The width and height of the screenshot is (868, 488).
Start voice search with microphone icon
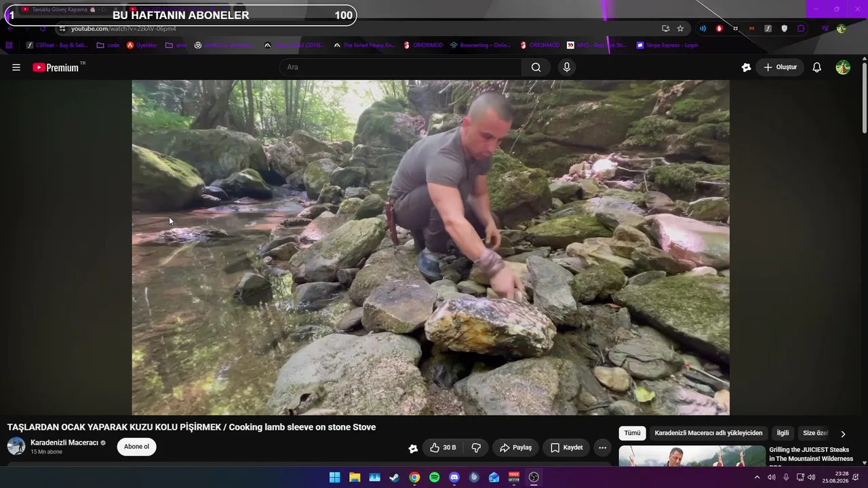[x=567, y=67]
